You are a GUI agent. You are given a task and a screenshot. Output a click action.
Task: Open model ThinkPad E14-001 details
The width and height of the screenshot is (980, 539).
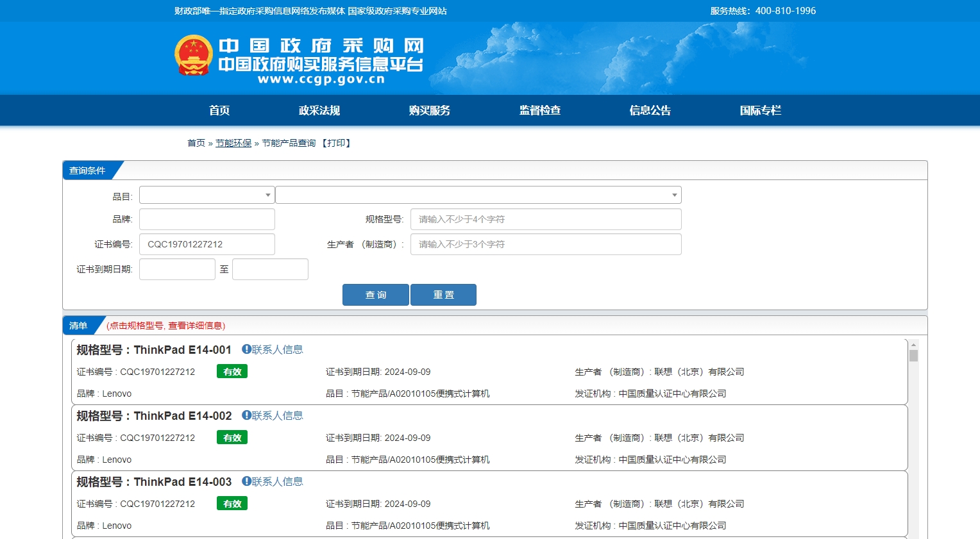[183, 350]
